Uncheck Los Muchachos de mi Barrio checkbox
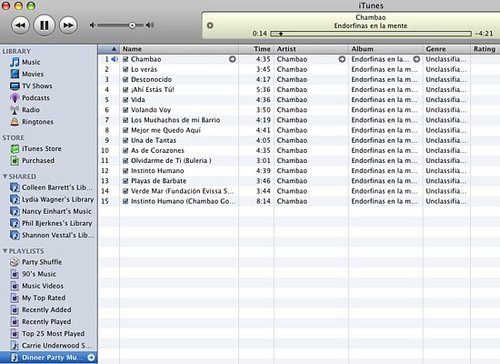Screen dimensions: 500x364 [x=125, y=120]
